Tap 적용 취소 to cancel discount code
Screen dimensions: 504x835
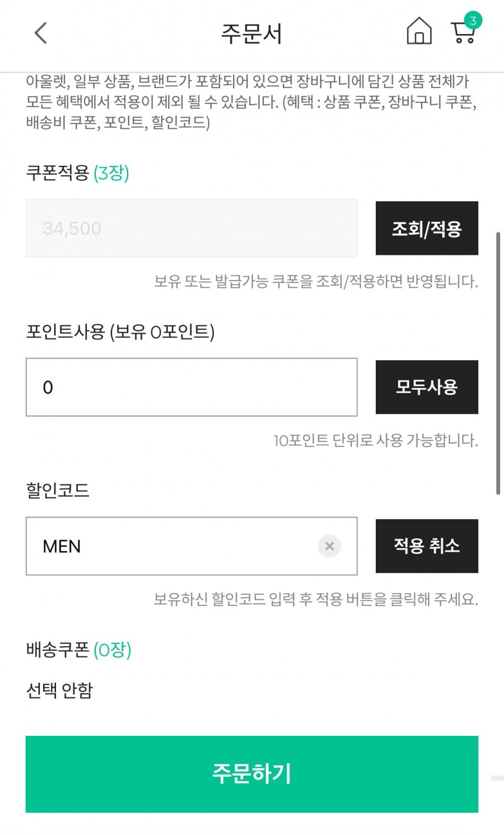[427, 546]
